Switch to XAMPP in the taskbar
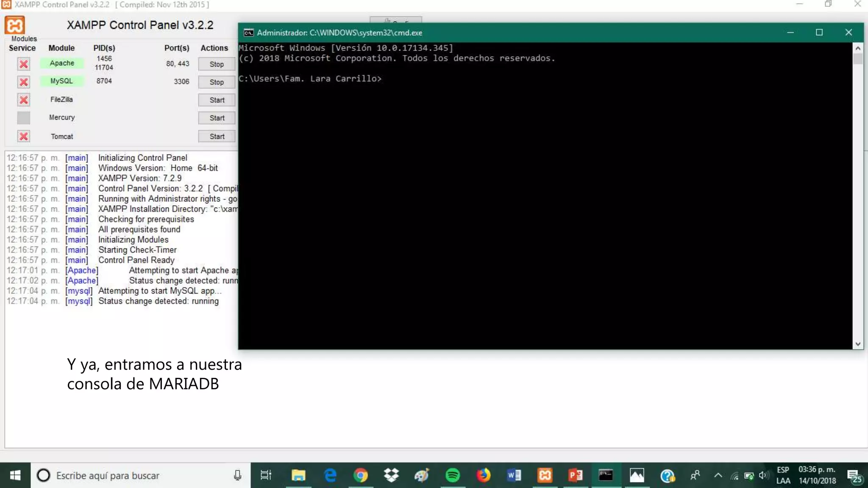 point(545,475)
